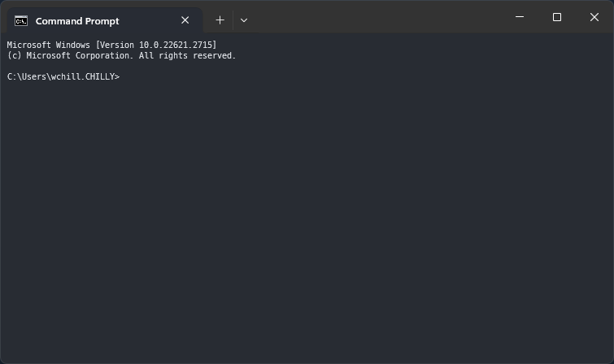The height and width of the screenshot is (364, 614).
Task: Click the Command Prompt icon in tab
Action: pyautogui.click(x=21, y=21)
